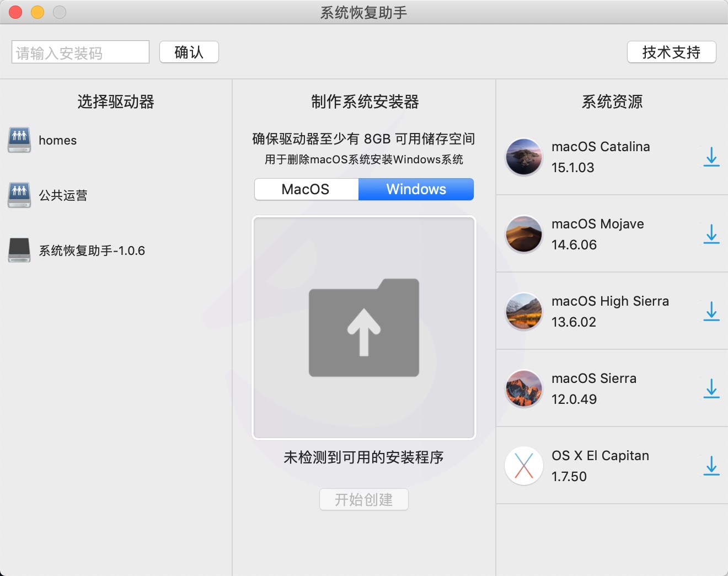Click the macOS Catalina name text
This screenshot has height=576, width=728.
point(601,147)
